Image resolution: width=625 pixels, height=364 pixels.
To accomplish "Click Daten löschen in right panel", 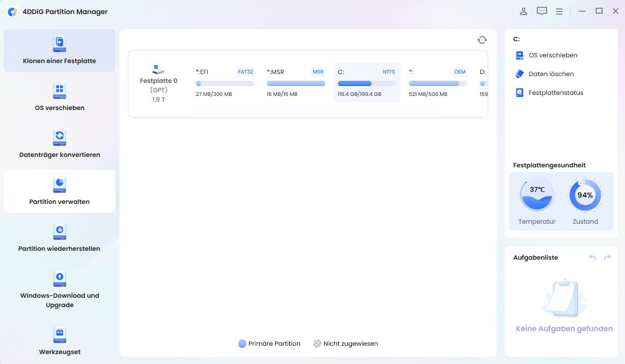I will click(551, 74).
